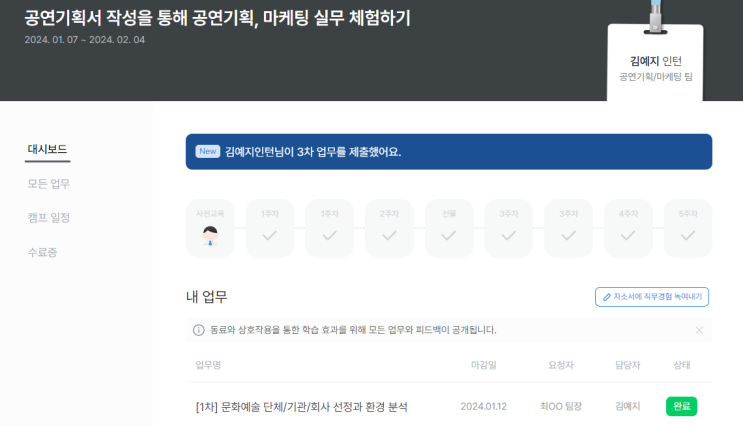Open the 3차 업무 submission notification banner
743x426 pixels.
click(x=448, y=152)
